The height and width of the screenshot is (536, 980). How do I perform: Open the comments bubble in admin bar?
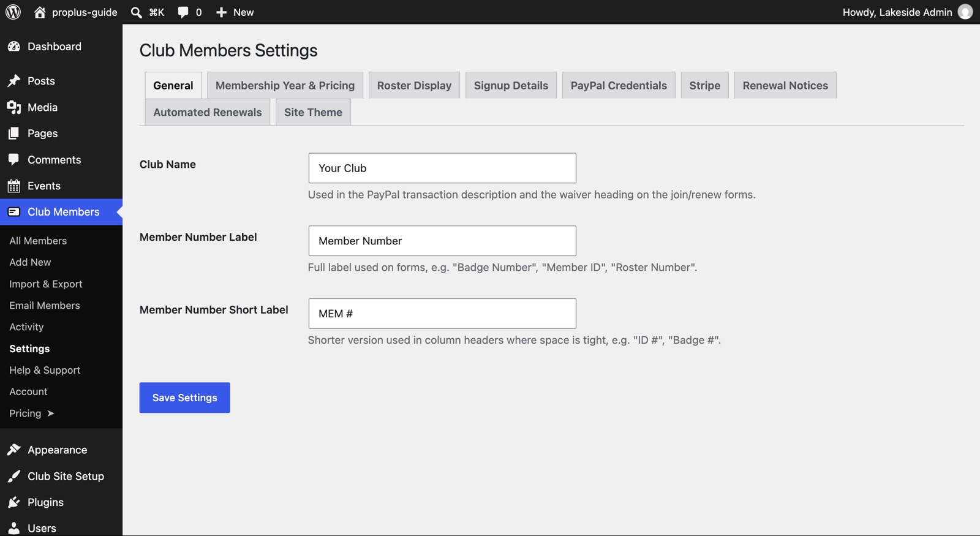click(183, 12)
